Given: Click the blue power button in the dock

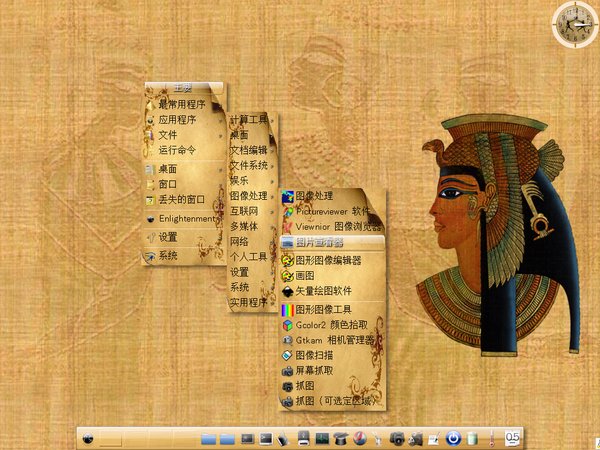Looking at the screenshot, I should point(452,437).
